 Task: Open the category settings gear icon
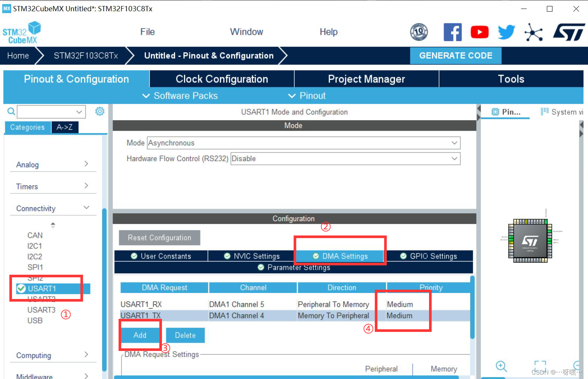point(100,111)
